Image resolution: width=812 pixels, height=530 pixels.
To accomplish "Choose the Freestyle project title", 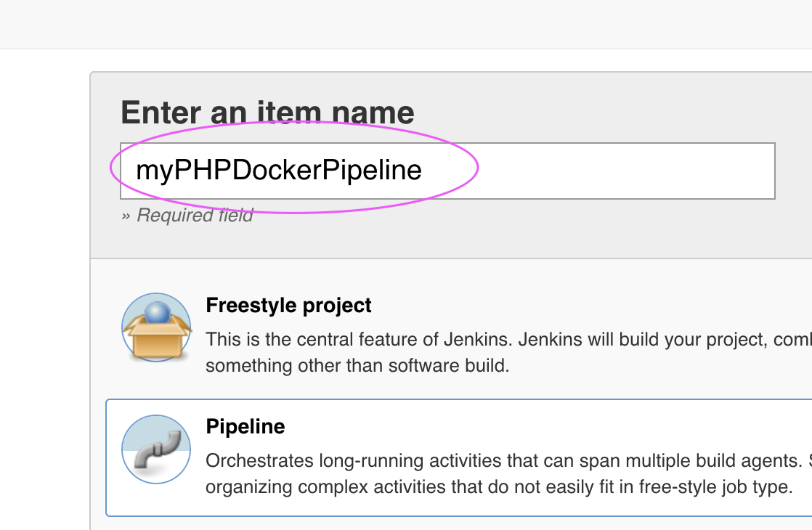I will (x=288, y=306).
